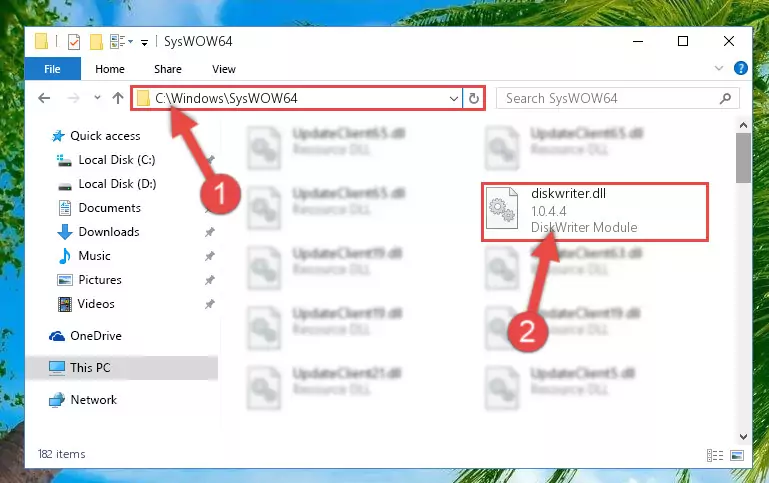The width and height of the screenshot is (769, 483).
Task: Switch to the Home ribbon tab
Action: 110,69
